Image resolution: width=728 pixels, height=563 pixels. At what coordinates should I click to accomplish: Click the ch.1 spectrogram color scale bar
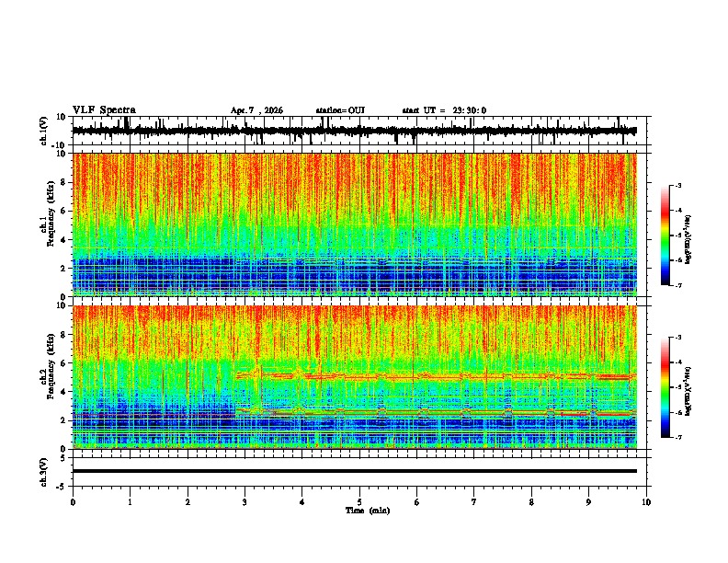[x=665, y=236]
